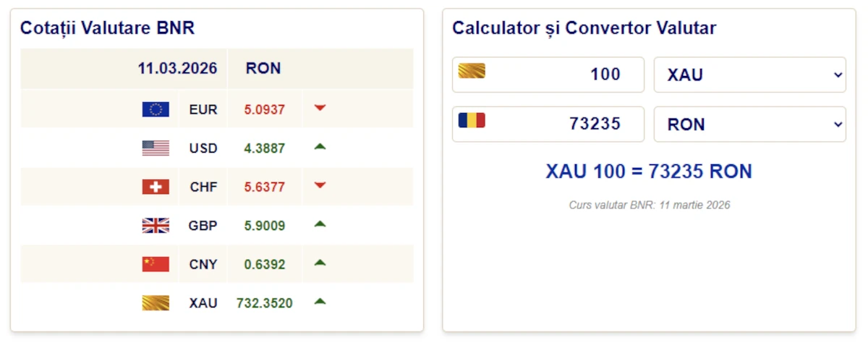Click the green up arrow for USD
868x343 pixels.
320,147
